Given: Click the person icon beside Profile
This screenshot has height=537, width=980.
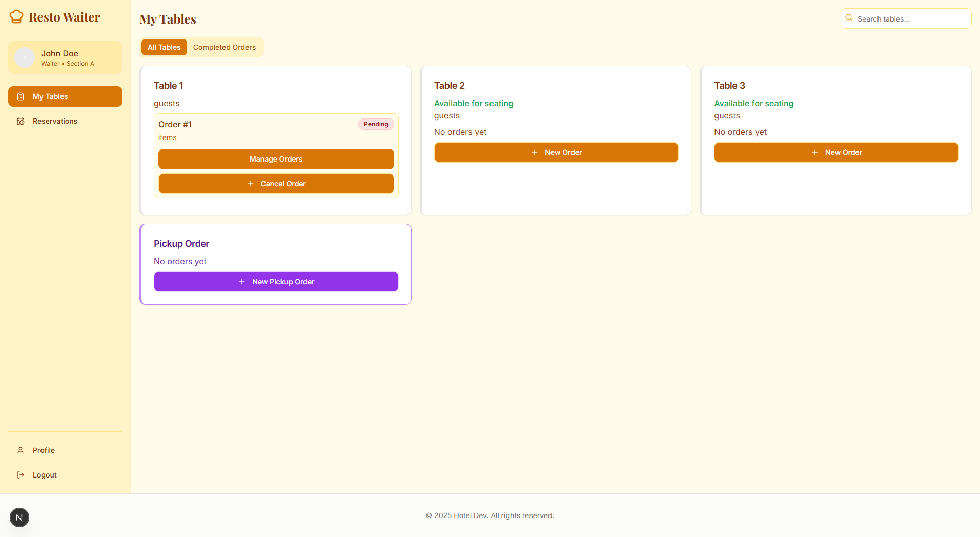Looking at the screenshot, I should (20, 450).
